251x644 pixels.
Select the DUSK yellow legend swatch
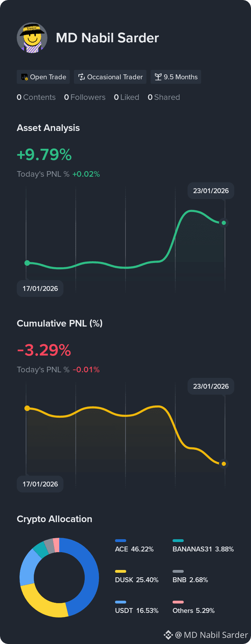click(x=121, y=571)
